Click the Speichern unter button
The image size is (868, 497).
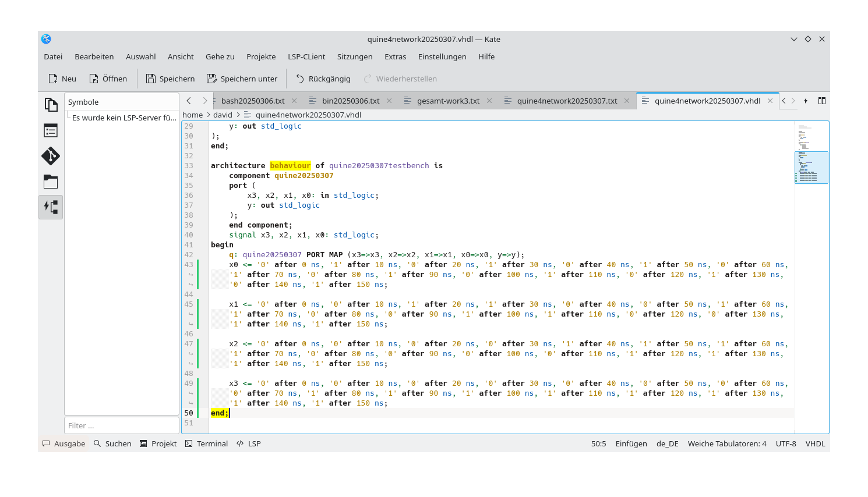pos(242,78)
